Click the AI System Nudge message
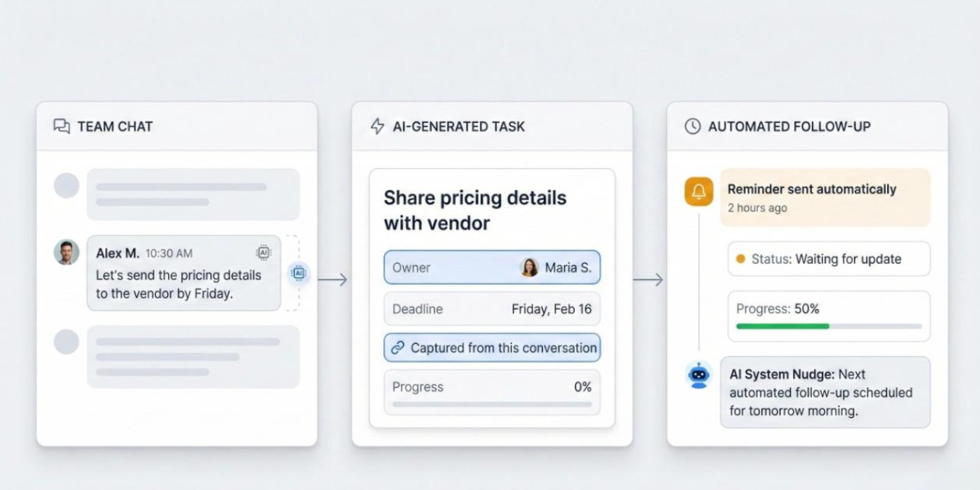Image resolution: width=980 pixels, height=490 pixels. click(x=825, y=393)
